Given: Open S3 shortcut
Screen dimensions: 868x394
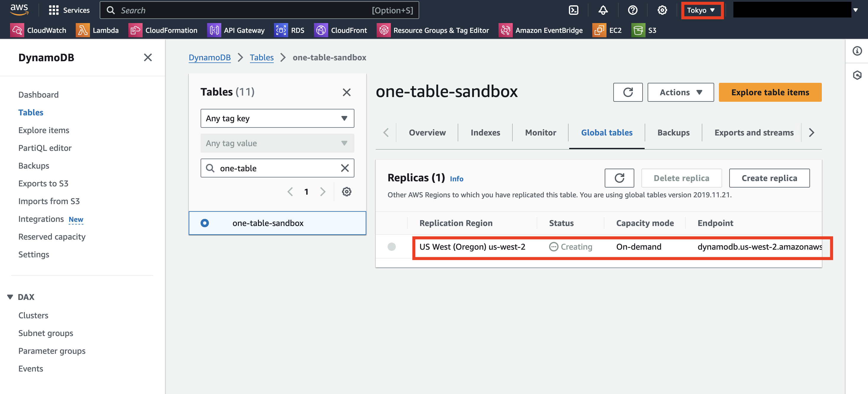Looking at the screenshot, I should (643, 30).
